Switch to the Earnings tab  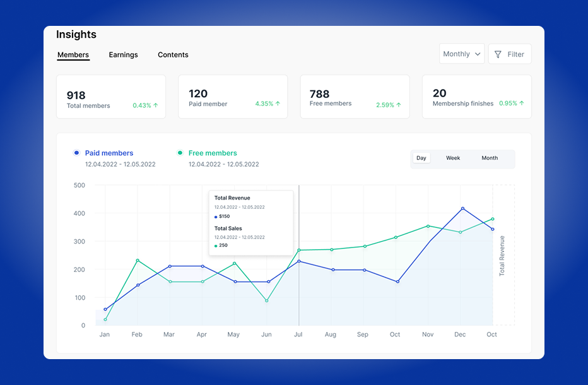[x=123, y=55]
